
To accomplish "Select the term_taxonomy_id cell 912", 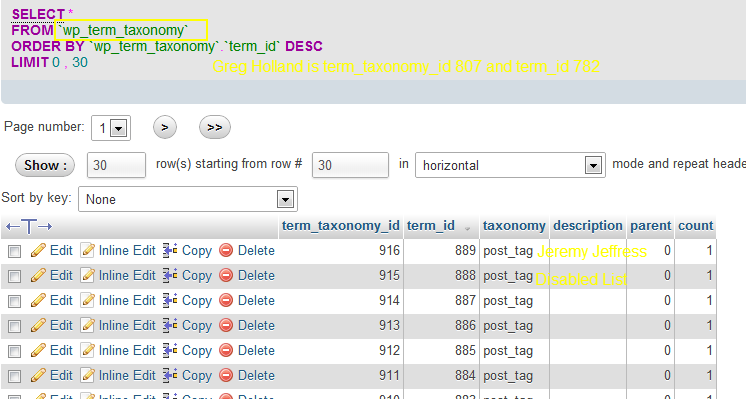I will coord(341,350).
